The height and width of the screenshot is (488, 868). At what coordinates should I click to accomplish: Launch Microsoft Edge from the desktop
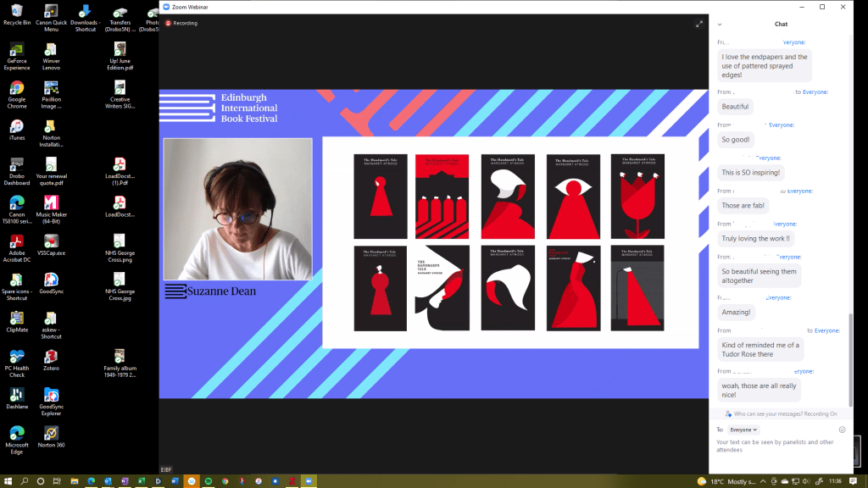[17, 435]
